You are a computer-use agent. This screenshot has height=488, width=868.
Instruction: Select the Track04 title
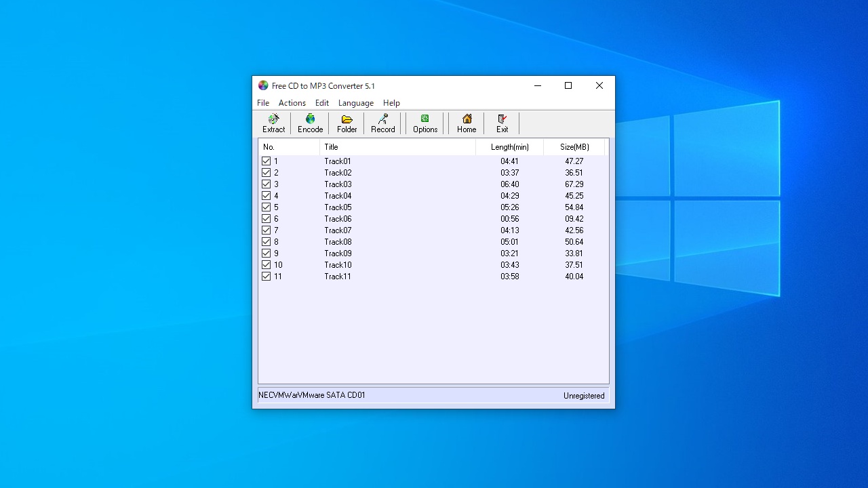(x=338, y=196)
